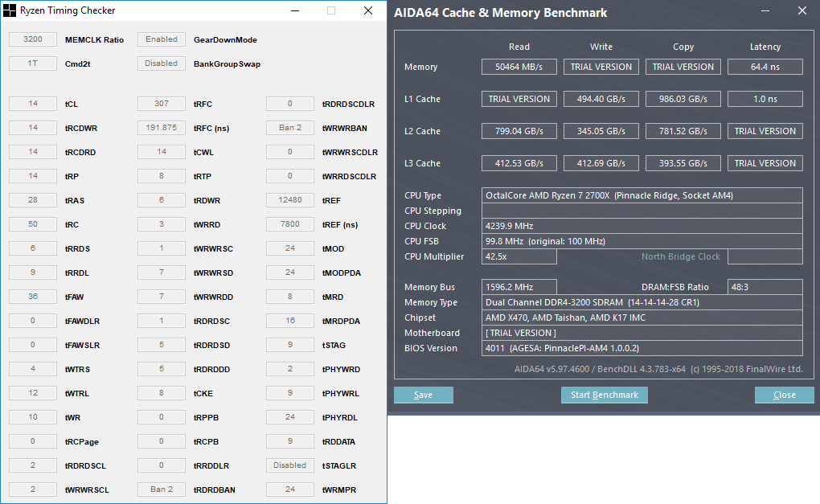The width and height of the screenshot is (820, 504).
Task: Click tREF (ns) 7800 field
Action: [x=290, y=223]
